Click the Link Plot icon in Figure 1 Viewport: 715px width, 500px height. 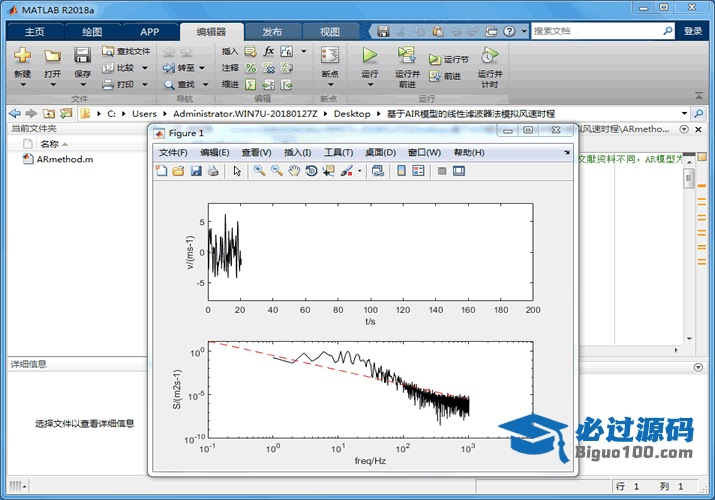pyautogui.click(x=378, y=171)
